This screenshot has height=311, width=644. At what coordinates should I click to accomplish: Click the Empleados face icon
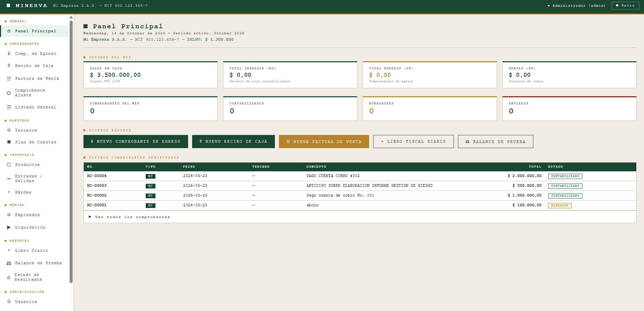tap(9, 215)
